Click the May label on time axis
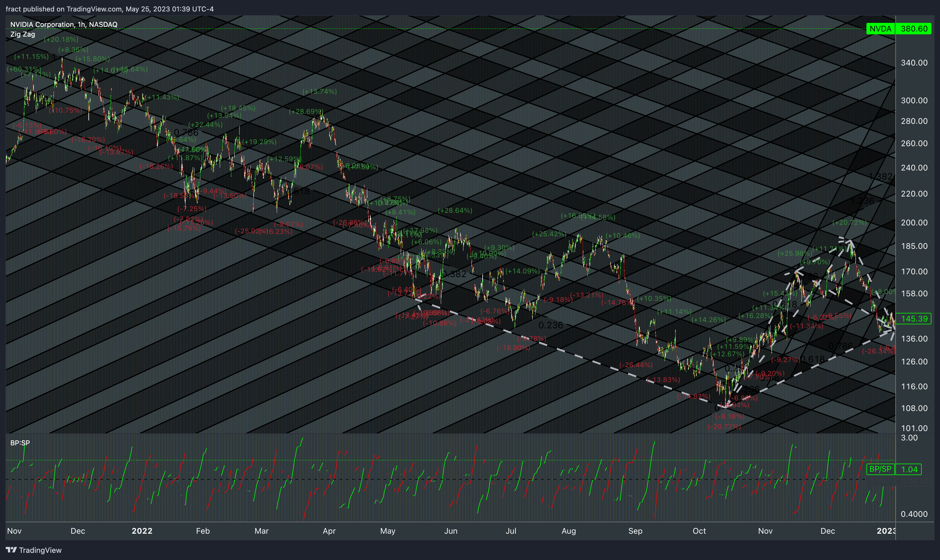This screenshot has width=940, height=560. [388, 531]
